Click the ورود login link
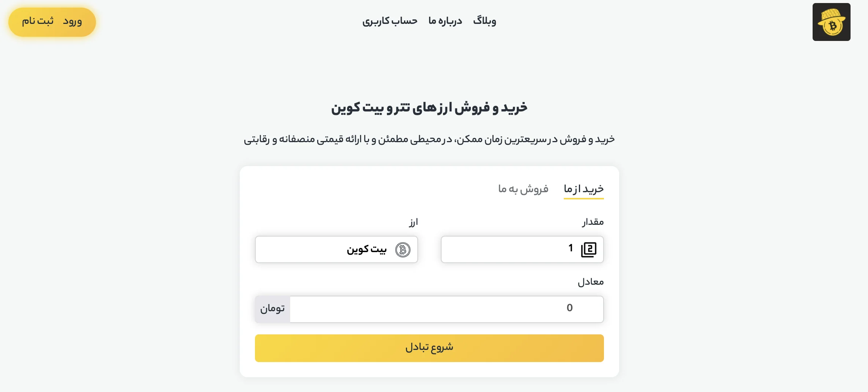 point(72,21)
